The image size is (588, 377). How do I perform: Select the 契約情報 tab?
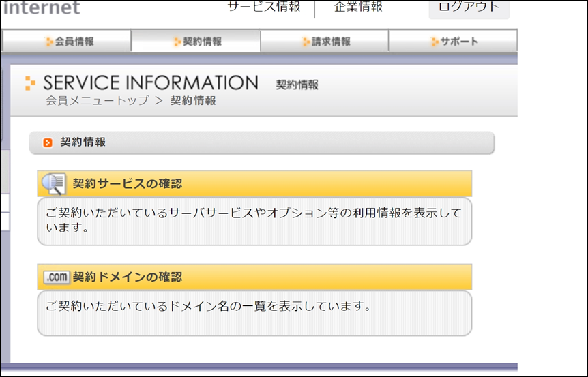(x=195, y=41)
